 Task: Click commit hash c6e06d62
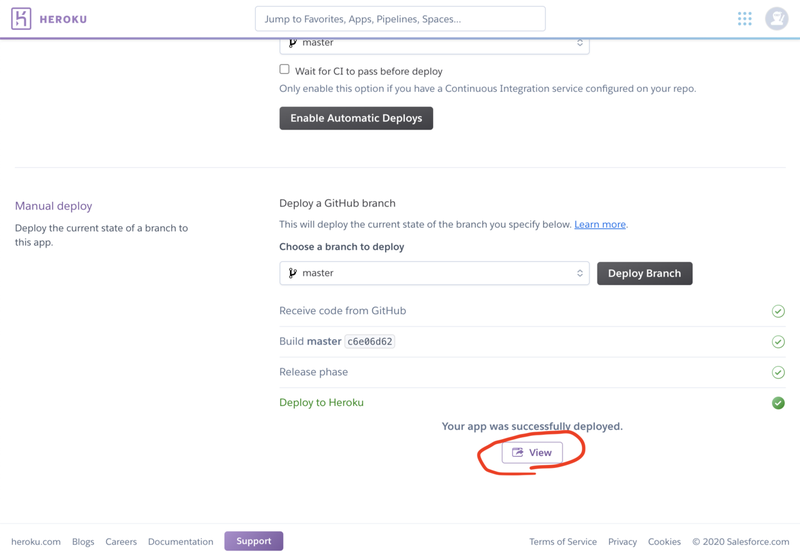tap(370, 341)
